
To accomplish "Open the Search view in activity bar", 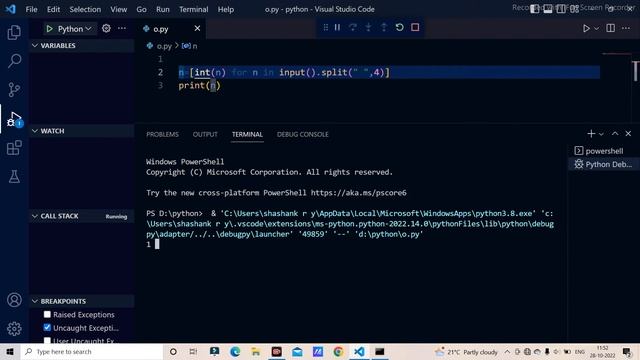I will click(x=14, y=61).
